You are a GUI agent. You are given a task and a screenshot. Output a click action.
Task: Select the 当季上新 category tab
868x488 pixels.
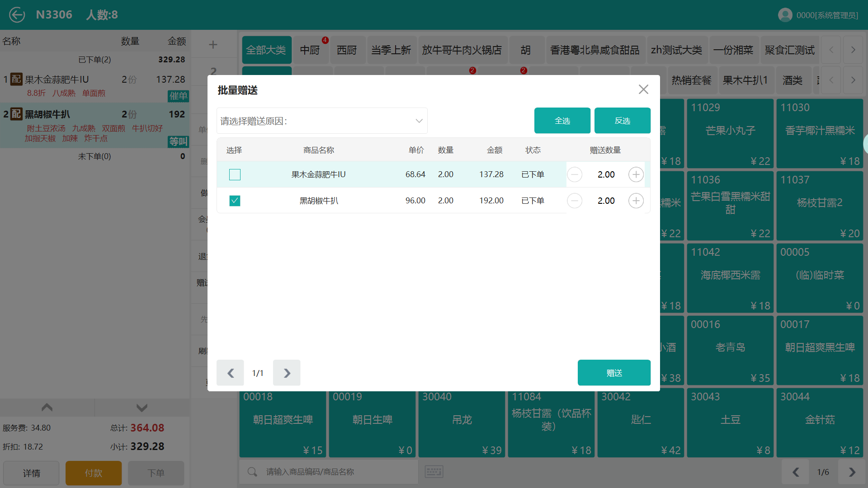click(x=391, y=50)
